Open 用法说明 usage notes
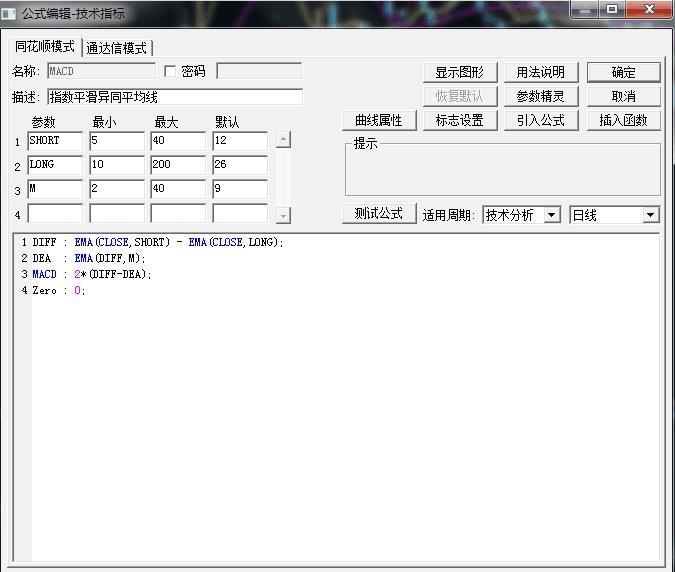This screenshot has height=572, width=675. tap(541, 72)
